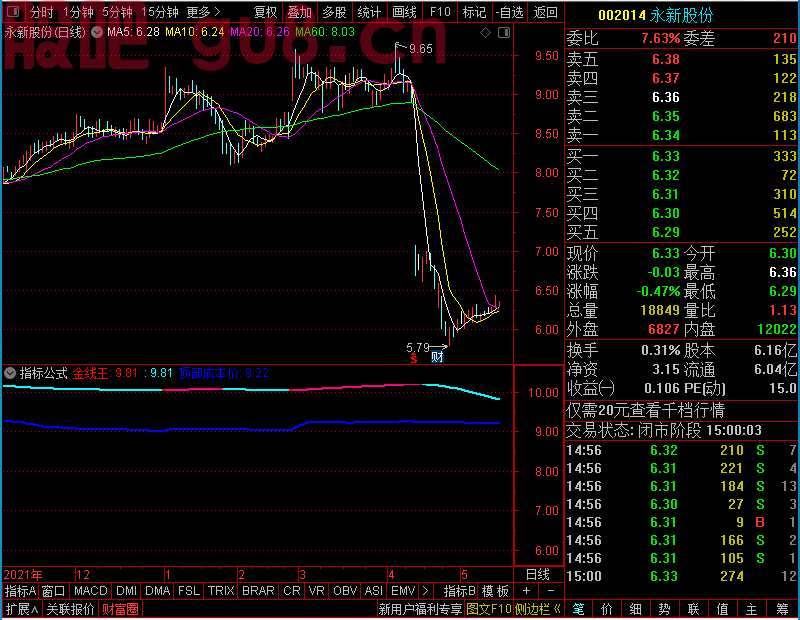Switch to 分时 intraday view
Viewport: 800px width, 620px height.
[x=41, y=12]
